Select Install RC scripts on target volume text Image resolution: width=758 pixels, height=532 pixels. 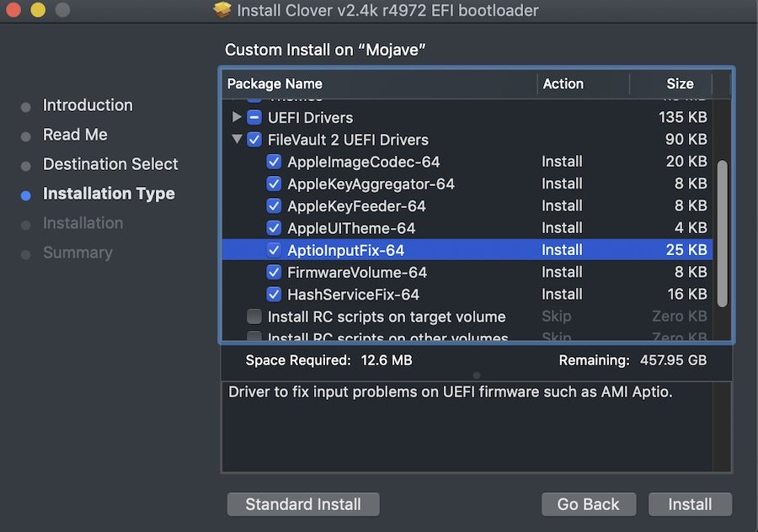coord(387,317)
